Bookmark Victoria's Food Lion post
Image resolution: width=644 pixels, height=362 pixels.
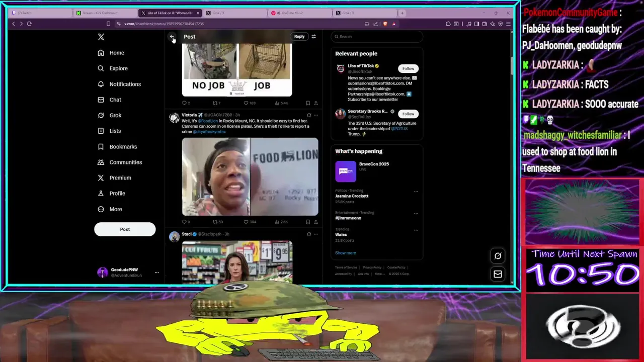[x=308, y=222]
